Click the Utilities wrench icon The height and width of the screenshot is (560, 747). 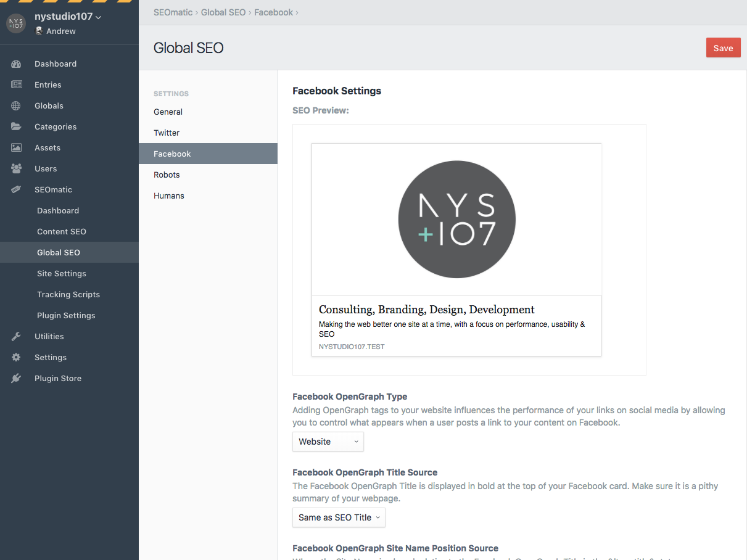point(16,336)
